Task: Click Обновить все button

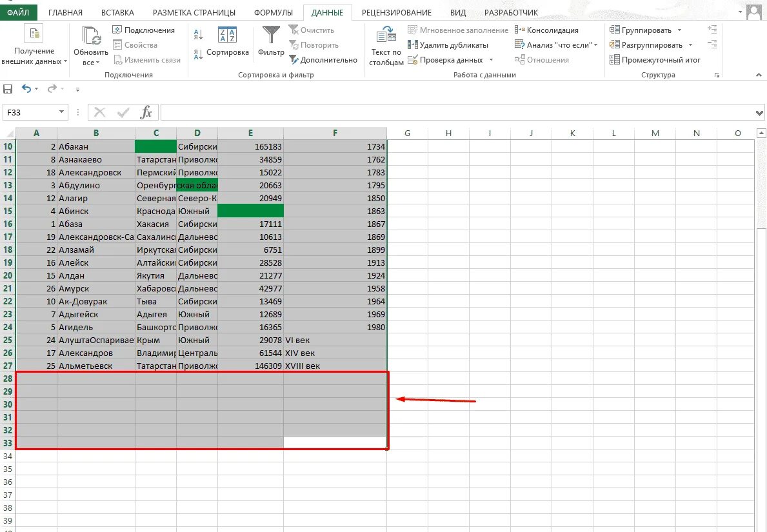Action: tap(91, 46)
